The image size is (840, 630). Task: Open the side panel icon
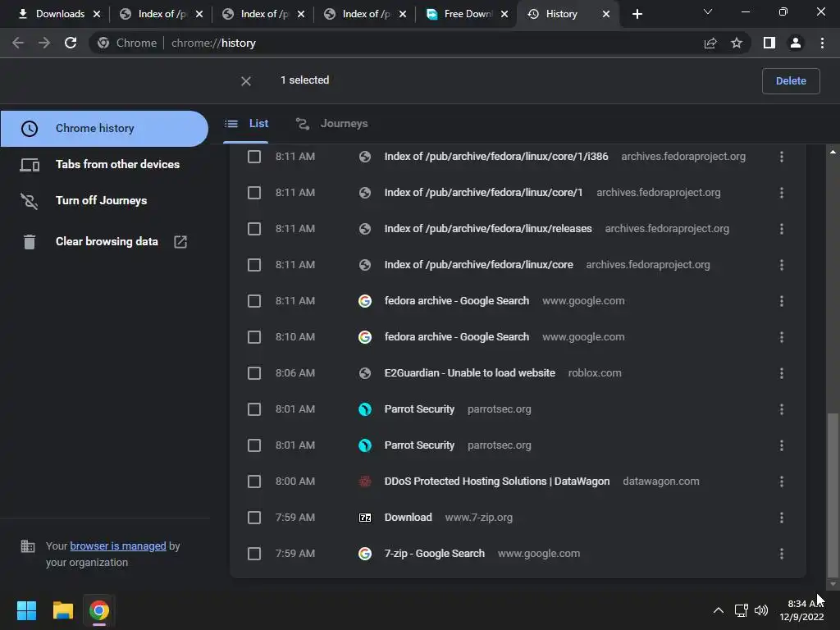coord(769,43)
